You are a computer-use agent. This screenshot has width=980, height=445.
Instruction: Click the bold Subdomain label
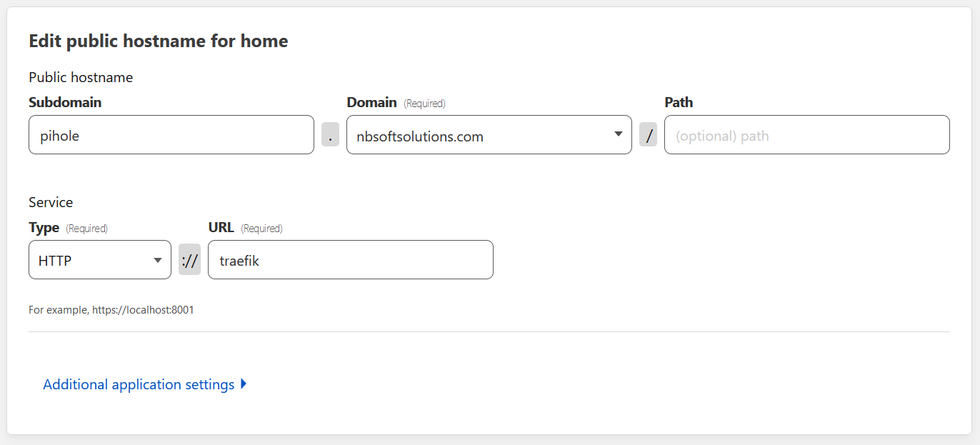click(65, 102)
